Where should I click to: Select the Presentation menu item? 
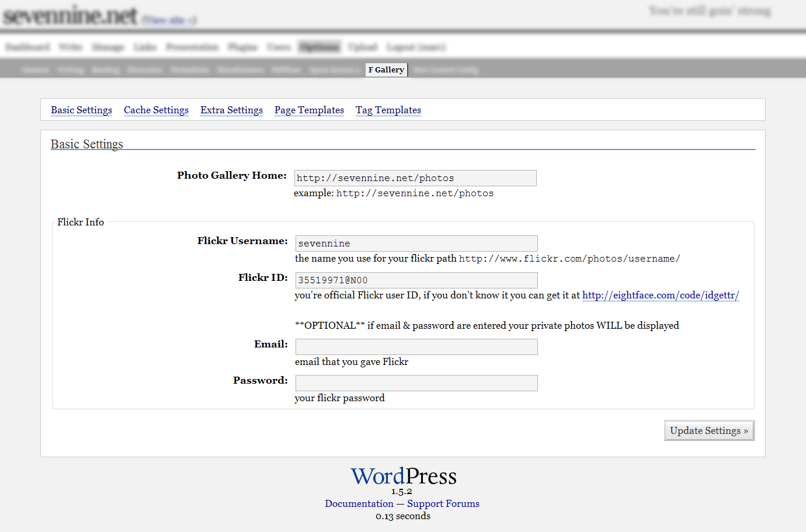point(192,47)
